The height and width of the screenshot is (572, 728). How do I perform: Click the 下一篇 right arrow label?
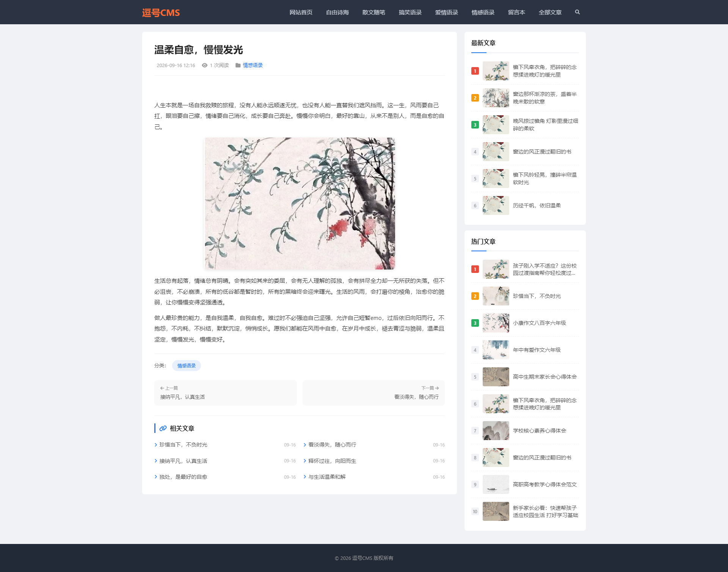(430, 388)
